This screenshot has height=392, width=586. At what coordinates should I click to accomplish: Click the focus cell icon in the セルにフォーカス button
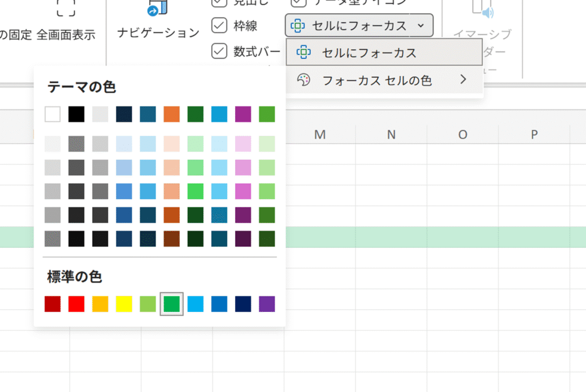298,26
